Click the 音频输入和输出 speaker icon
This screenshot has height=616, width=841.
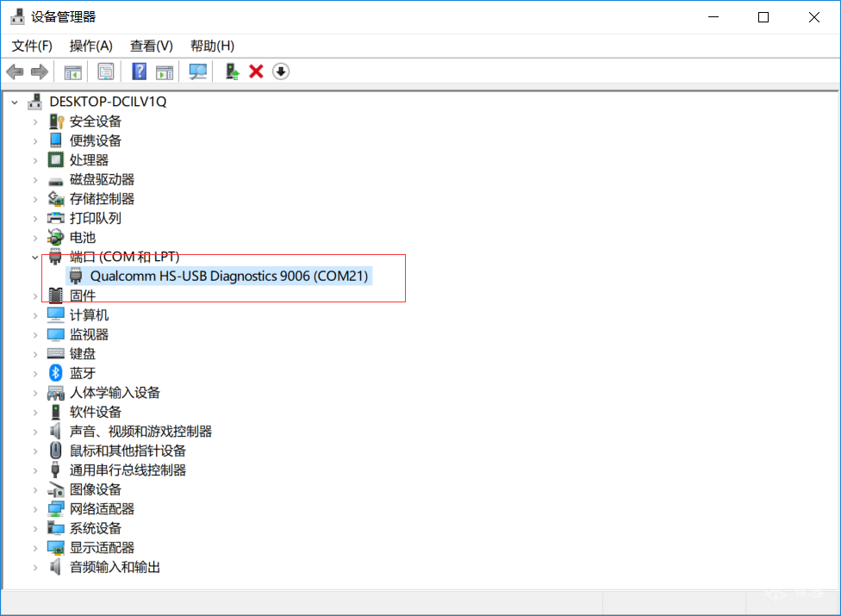[x=56, y=567]
